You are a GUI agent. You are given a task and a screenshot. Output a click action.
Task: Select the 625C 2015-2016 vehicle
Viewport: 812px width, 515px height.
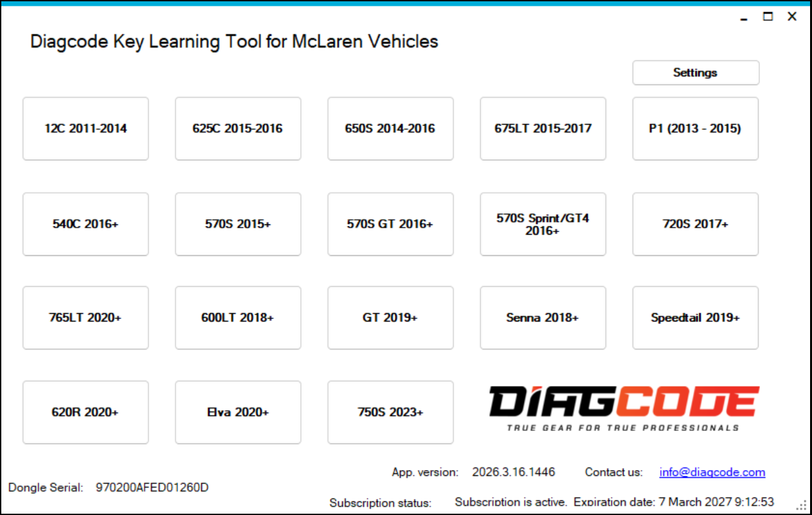[238, 128]
